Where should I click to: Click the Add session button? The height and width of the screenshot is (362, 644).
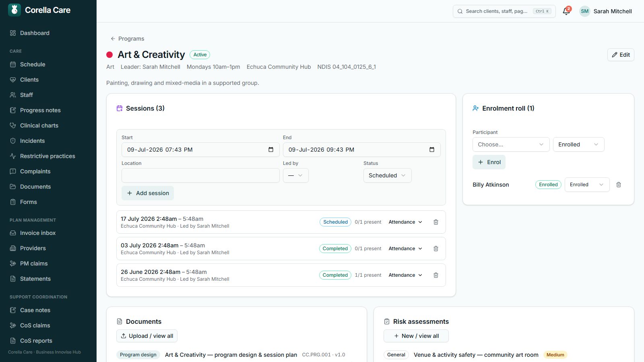point(148,193)
